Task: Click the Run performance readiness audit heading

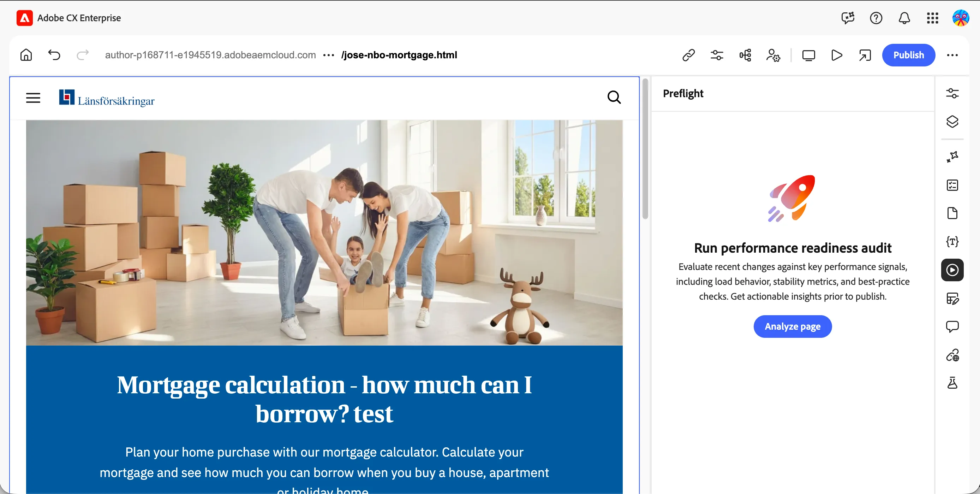Action: pos(793,248)
